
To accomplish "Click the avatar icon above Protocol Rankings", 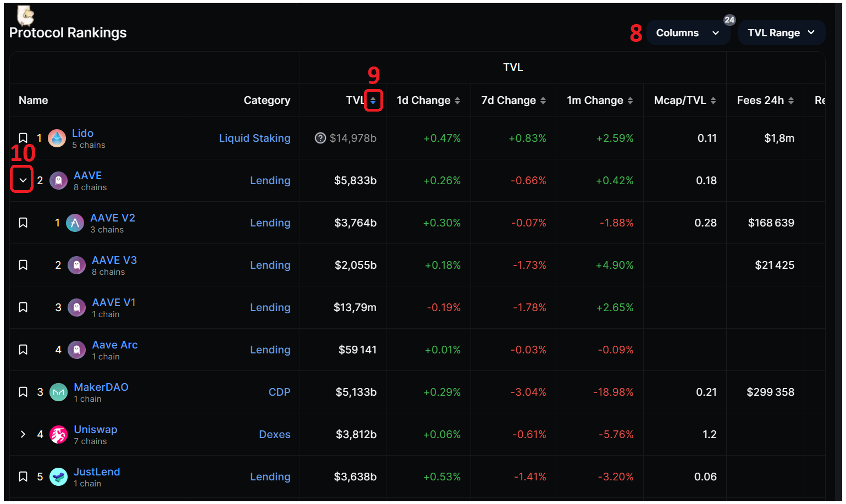I will point(25,15).
